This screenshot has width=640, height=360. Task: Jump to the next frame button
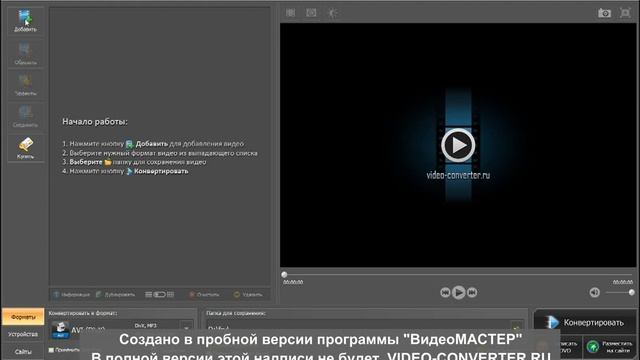pos(472,292)
